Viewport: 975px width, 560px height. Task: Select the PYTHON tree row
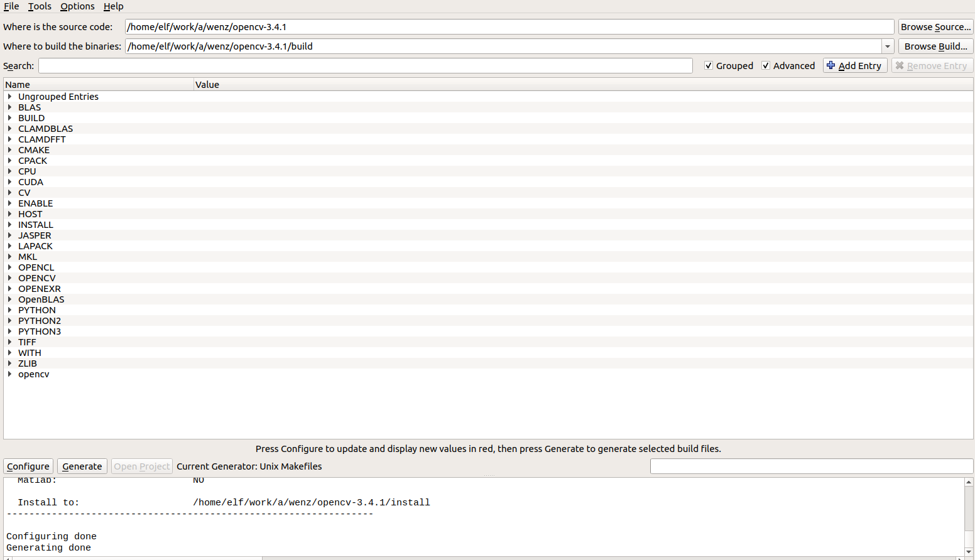point(488,310)
